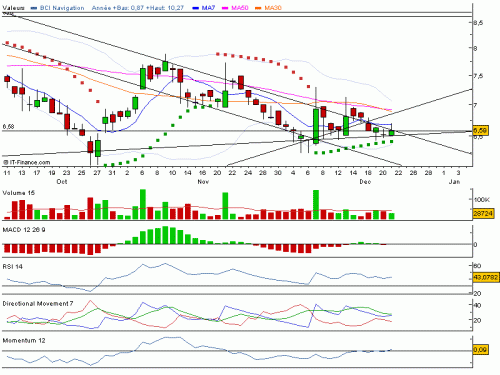Click the "MACD 12 26 9" panel title
The width and height of the screenshot is (500, 375).
tap(24, 230)
